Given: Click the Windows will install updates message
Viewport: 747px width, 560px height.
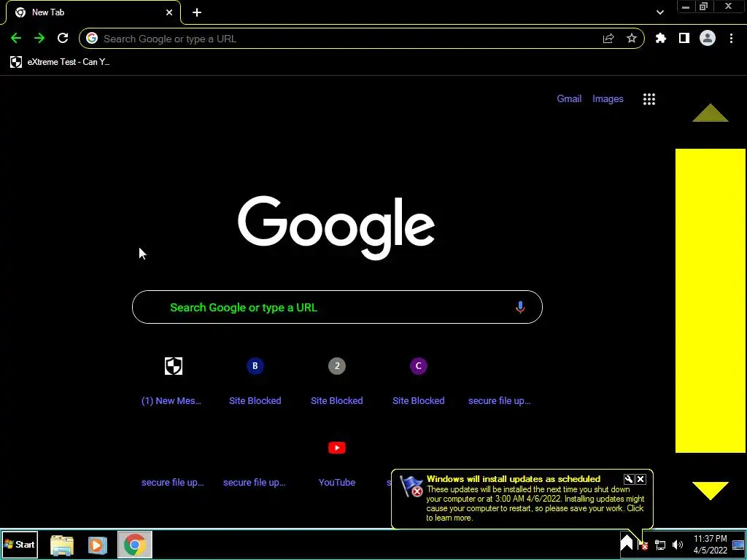Looking at the screenshot, I should tap(522, 499).
